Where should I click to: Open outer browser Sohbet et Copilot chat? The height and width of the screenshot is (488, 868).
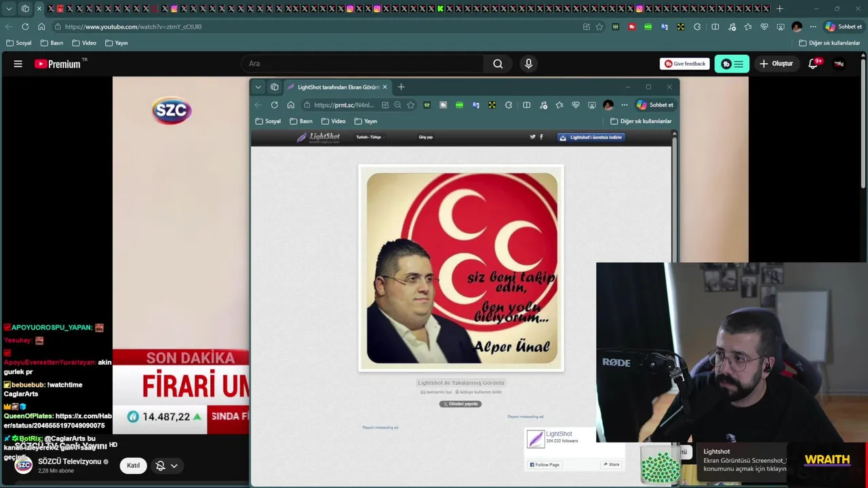(x=844, y=26)
